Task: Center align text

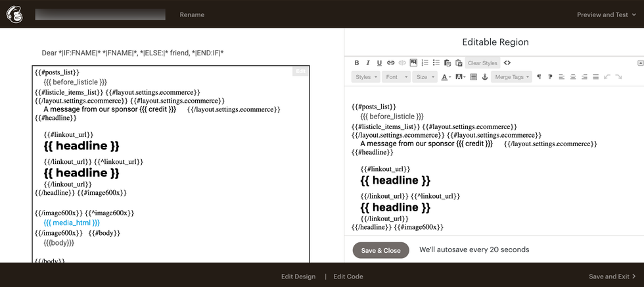Action: [x=573, y=77]
